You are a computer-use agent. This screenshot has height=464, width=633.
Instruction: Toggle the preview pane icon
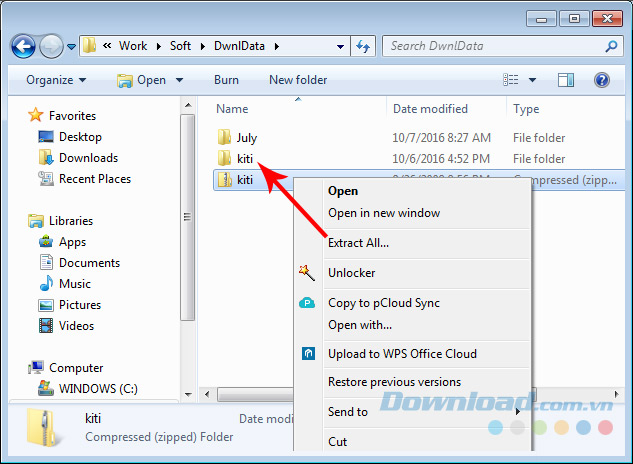click(566, 80)
